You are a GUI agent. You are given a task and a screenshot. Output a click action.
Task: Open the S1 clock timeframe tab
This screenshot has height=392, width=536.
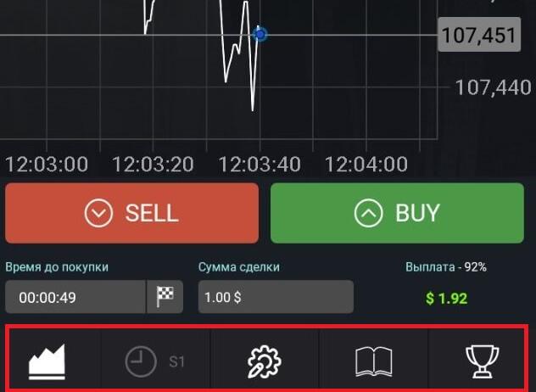click(x=155, y=362)
